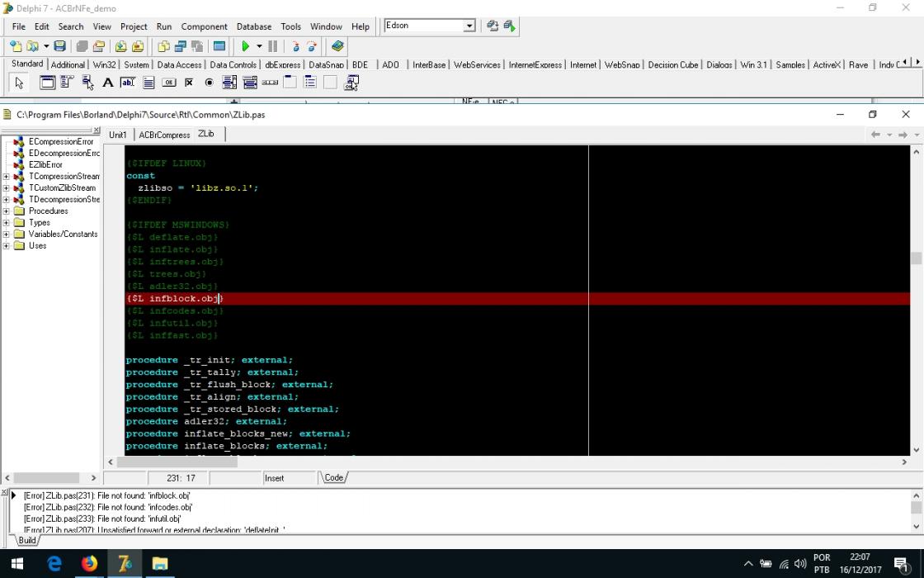This screenshot has height=578, width=924.
Task: Open the Project menu
Action: point(134,26)
